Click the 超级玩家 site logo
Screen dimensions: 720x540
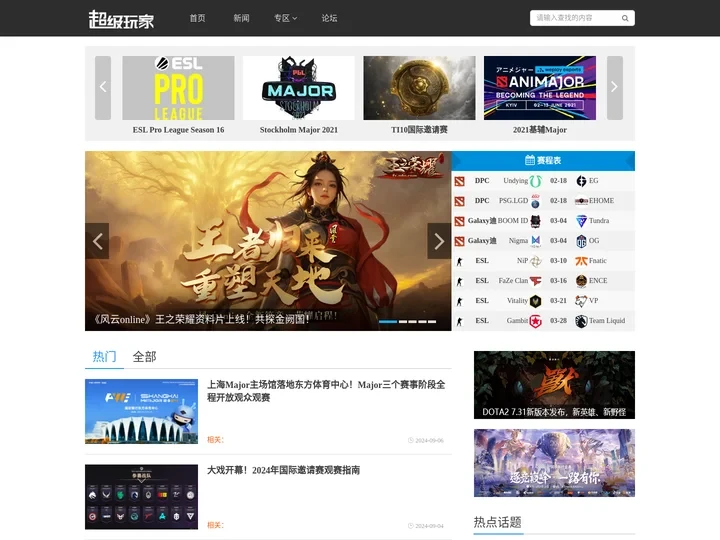[x=121, y=19]
